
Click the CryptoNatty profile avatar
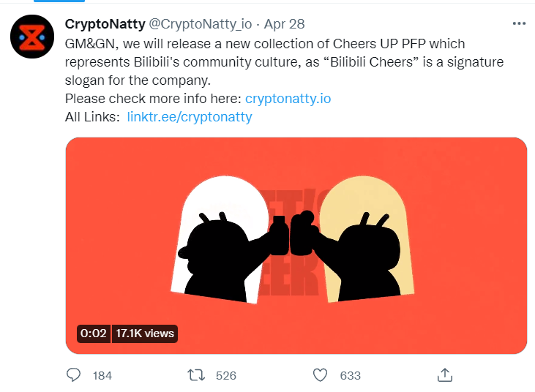click(32, 36)
